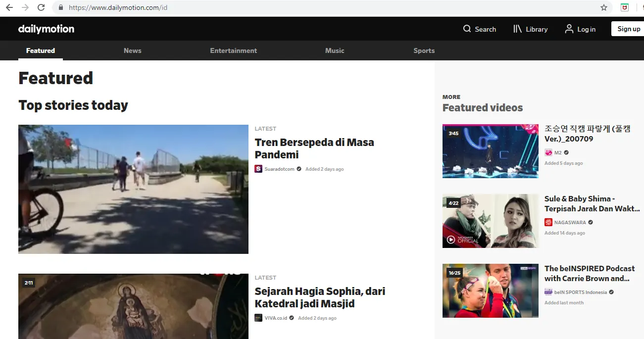Open the Sports tab
The height and width of the screenshot is (339, 644).
click(x=424, y=50)
